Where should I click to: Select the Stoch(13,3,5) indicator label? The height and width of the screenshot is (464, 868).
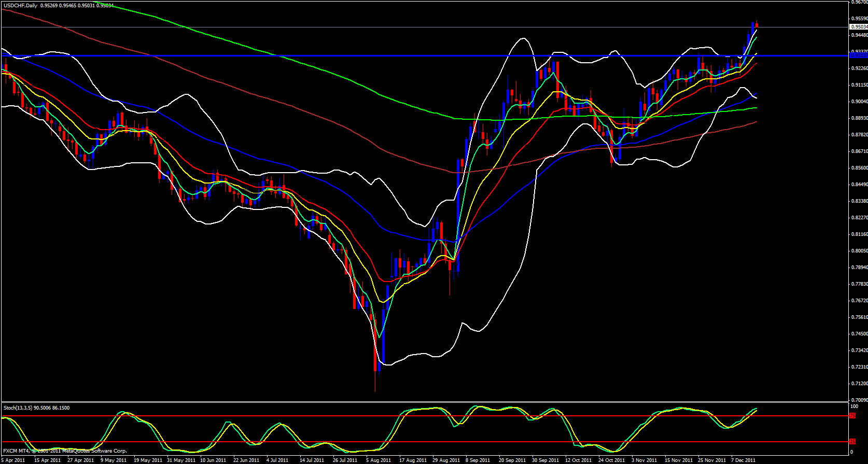tap(18, 408)
